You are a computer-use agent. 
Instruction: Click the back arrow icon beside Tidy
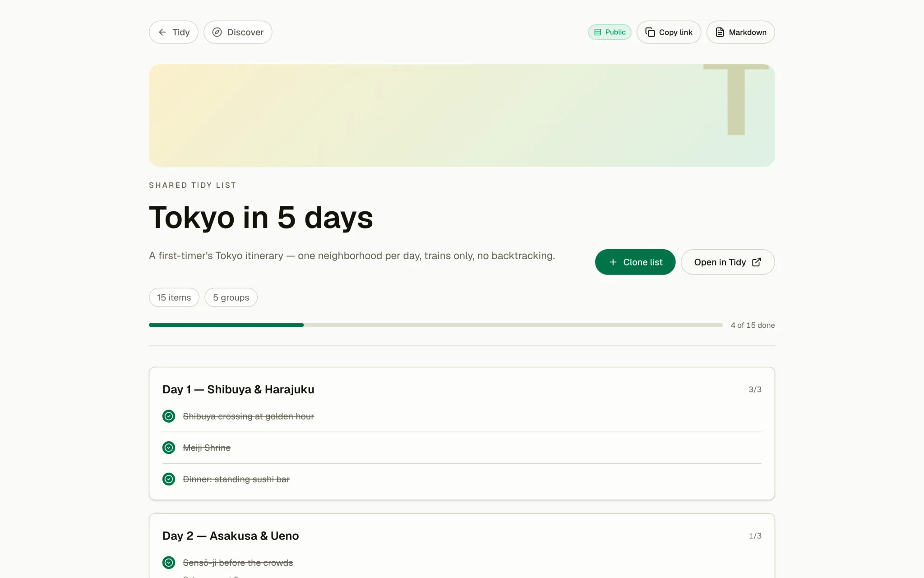pos(162,32)
